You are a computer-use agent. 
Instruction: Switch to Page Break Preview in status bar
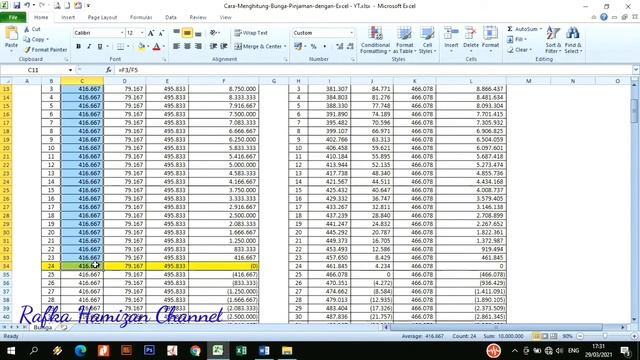pyautogui.click(x=553, y=336)
